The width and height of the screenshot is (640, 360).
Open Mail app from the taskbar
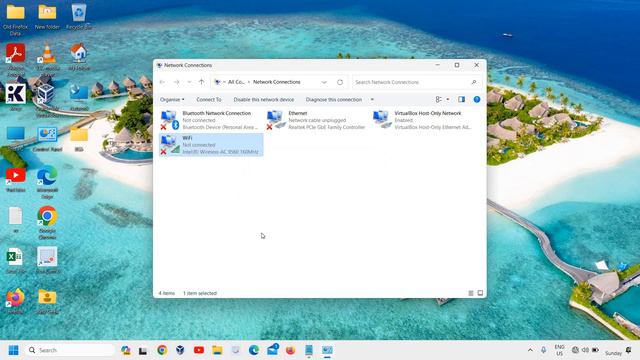pos(272,350)
